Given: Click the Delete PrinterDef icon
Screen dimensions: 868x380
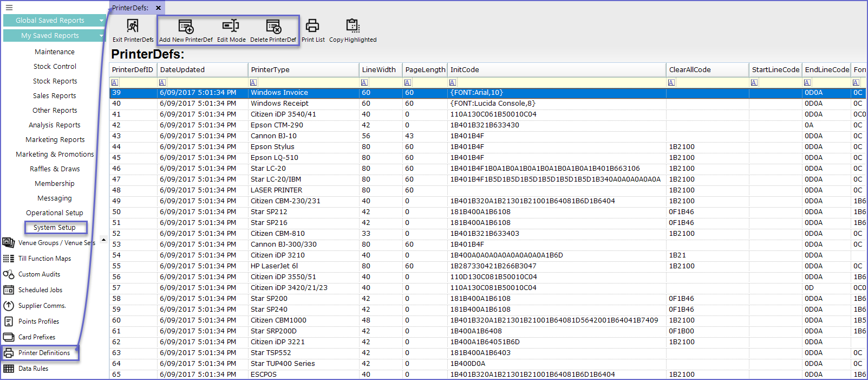Looking at the screenshot, I should (x=273, y=26).
